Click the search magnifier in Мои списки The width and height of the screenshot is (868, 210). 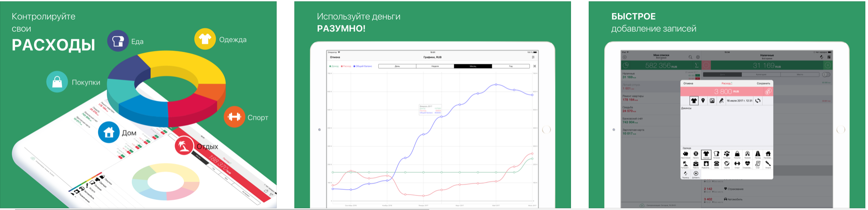click(690, 57)
